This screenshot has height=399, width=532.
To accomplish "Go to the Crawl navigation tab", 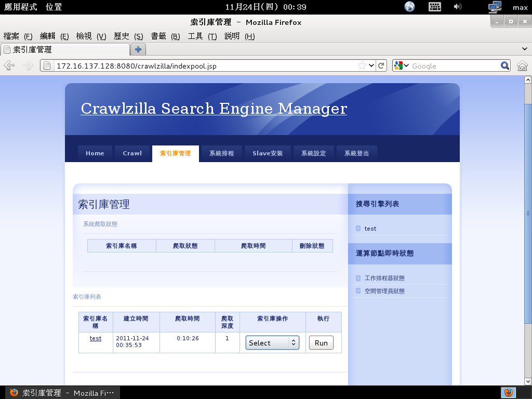I will (132, 153).
